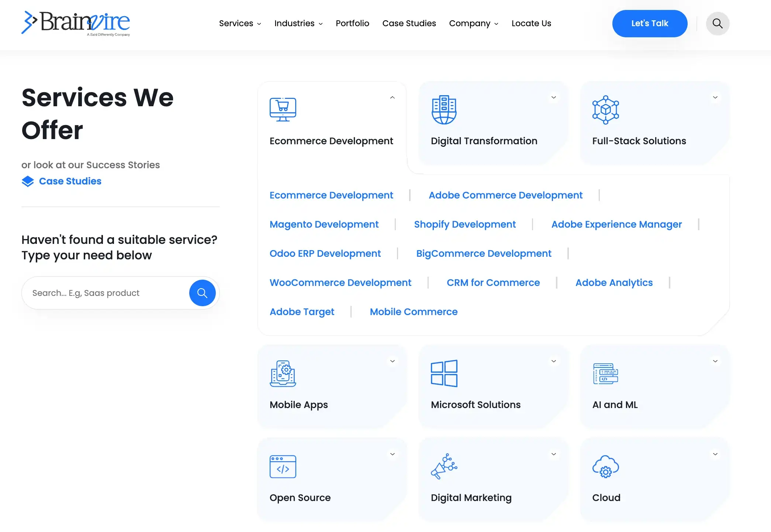Open Odoo ERP Development link
771x532 pixels.
(325, 253)
